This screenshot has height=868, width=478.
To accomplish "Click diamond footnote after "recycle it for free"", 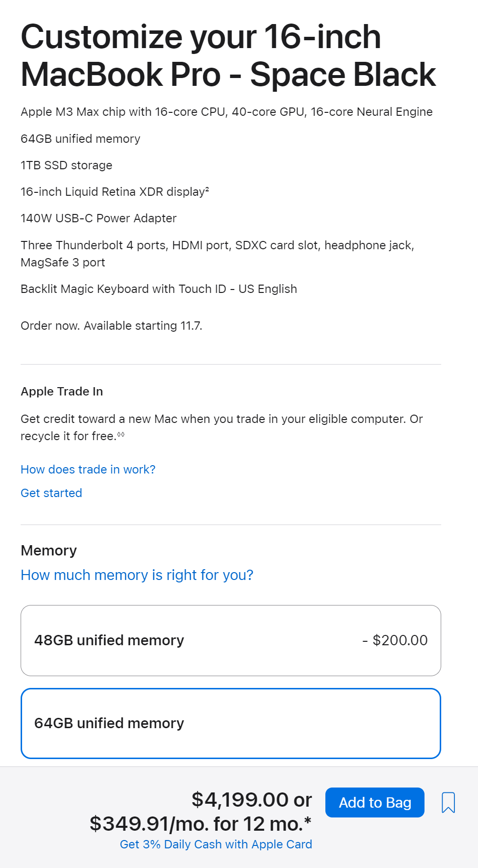I will pyautogui.click(x=121, y=435).
